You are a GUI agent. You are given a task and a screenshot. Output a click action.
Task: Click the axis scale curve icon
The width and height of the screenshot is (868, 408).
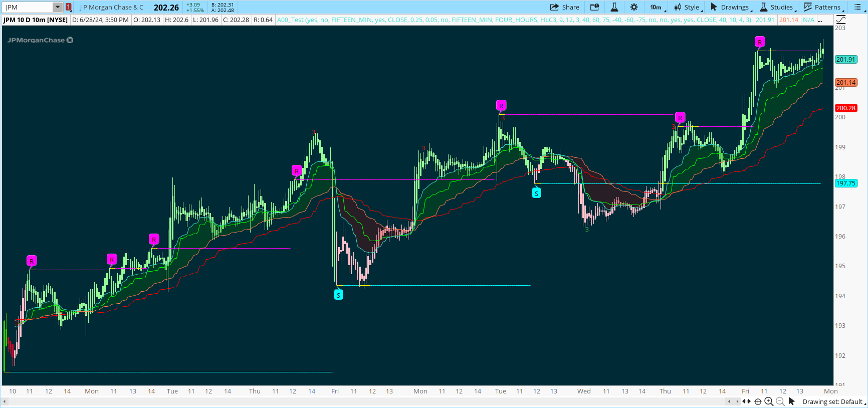[x=841, y=20]
